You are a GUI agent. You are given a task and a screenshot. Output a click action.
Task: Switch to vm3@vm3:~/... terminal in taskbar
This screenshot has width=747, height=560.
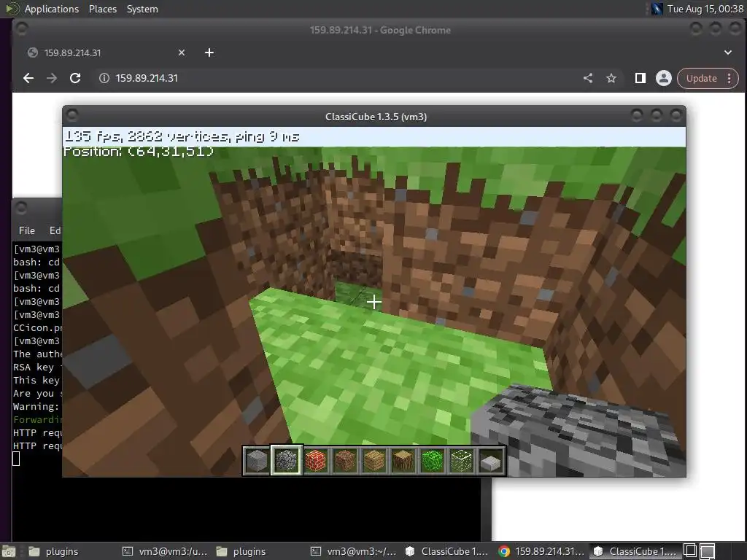pyautogui.click(x=354, y=551)
